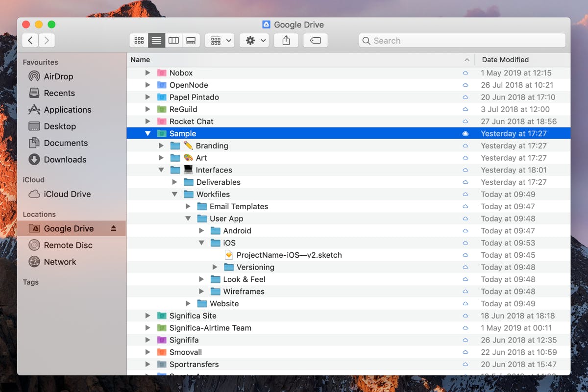Select the Significa Site folder icon
The width and height of the screenshot is (588, 392).
[x=162, y=316]
